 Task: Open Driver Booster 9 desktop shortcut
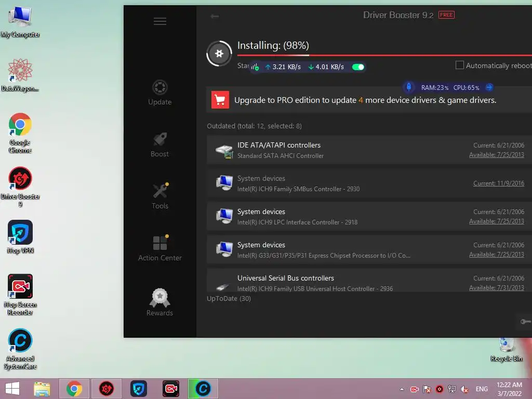(x=20, y=187)
